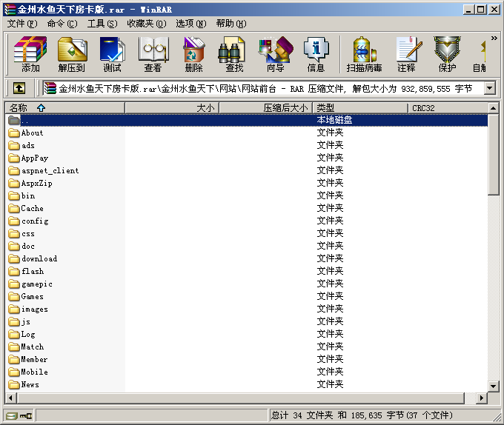This screenshot has width=504, height=425.
Task: Start 扫描病毒 (Virus Scan) tool
Action: click(364, 54)
